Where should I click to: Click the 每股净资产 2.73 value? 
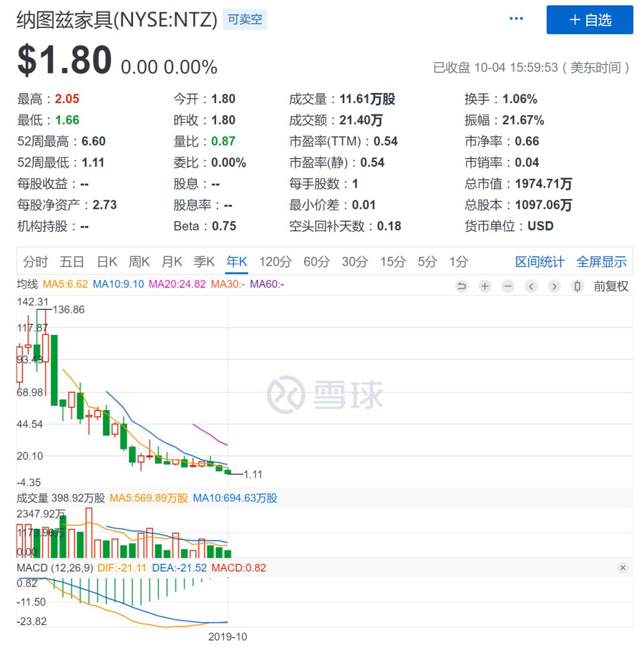104,205
